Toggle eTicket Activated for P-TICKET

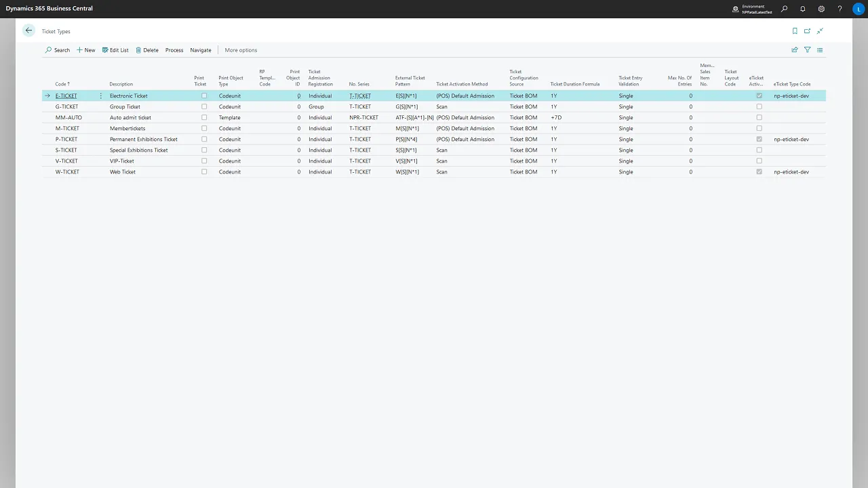point(759,140)
